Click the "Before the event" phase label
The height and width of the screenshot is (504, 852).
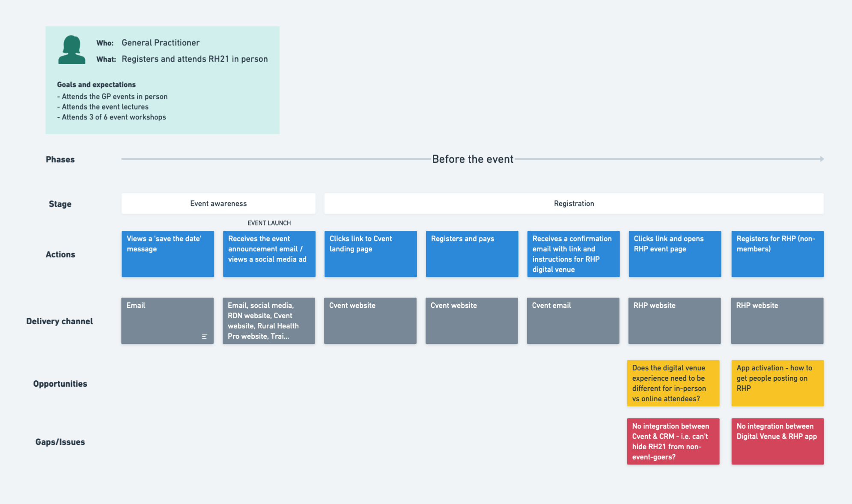[472, 159]
